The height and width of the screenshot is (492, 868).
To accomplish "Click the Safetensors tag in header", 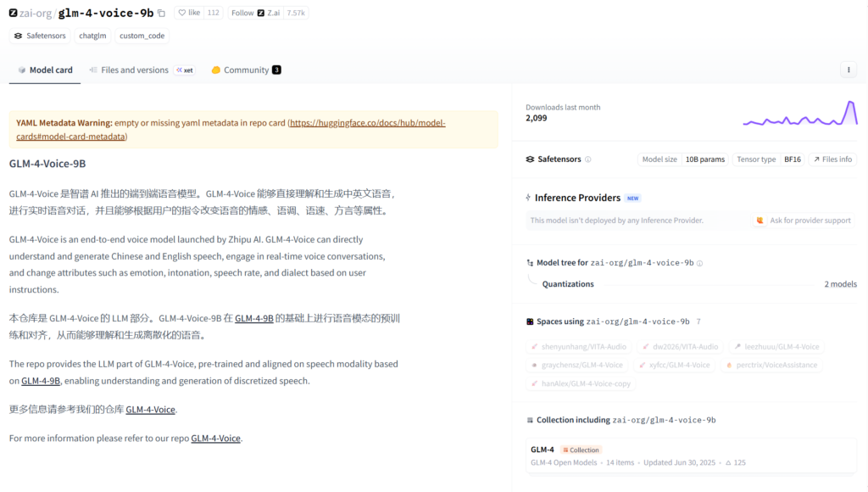I will [x=40, y=36].
